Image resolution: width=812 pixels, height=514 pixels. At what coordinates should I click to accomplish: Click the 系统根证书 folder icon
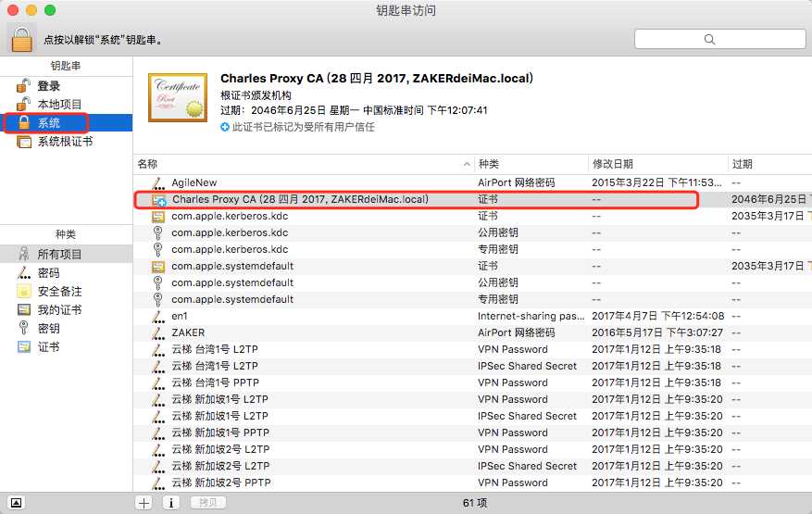(x=24, y=142)
